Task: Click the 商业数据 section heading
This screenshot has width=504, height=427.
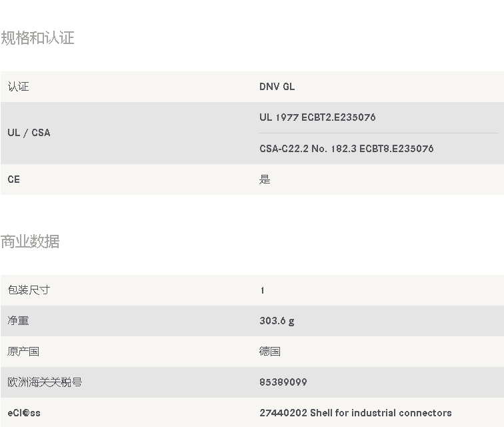Action: click(x=30, y=242)
